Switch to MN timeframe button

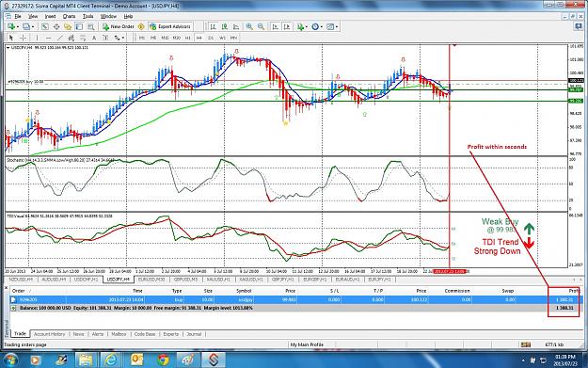[x=233, y=38]
